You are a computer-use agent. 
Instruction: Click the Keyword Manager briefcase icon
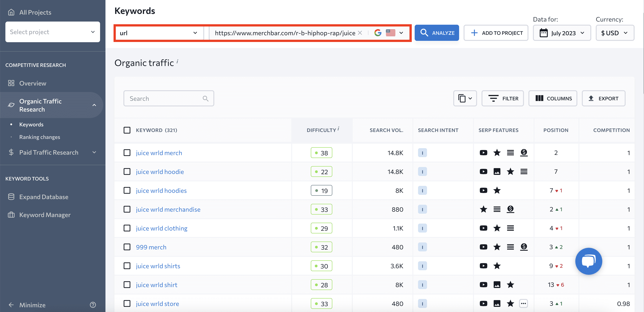(x=11, y=215)
